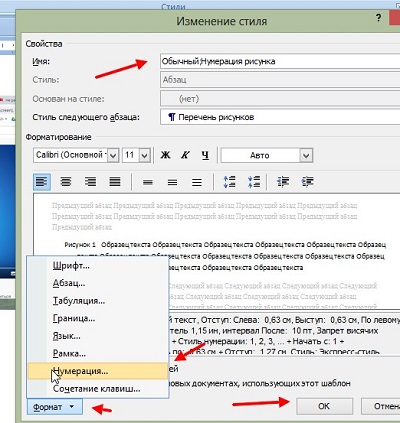Select align right paragraph icon
Image resolution: width=400 pixels, height=423 pixels.
[90, 182]
